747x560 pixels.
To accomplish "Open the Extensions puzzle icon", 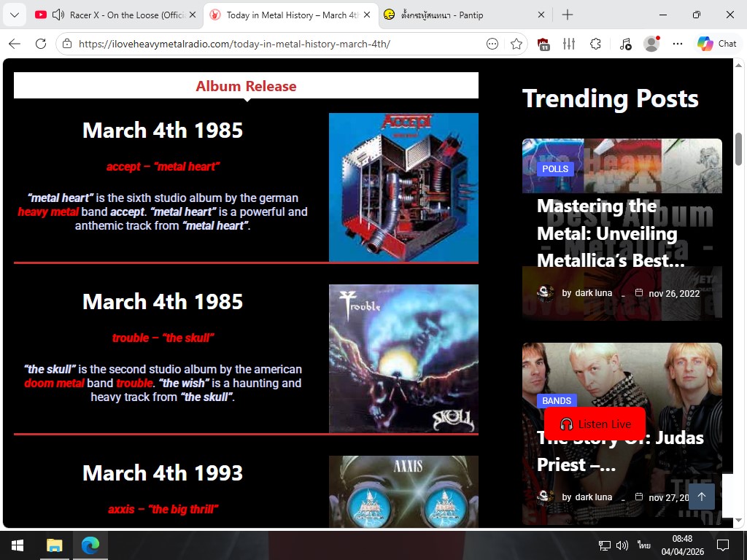I will pos(595,44).
